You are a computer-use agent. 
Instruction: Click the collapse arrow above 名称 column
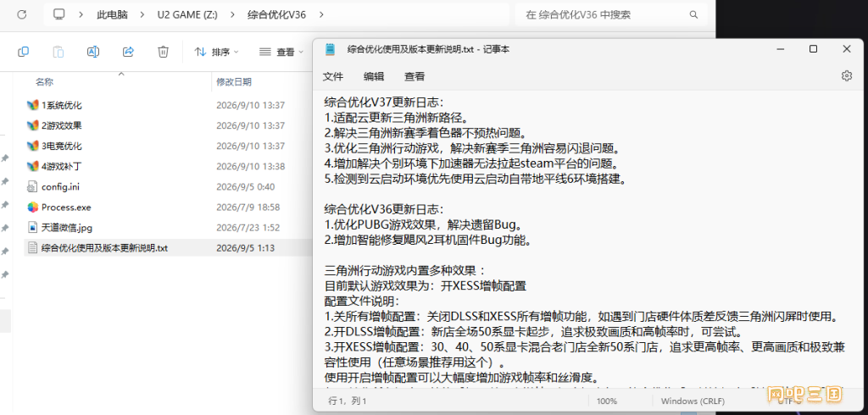pyautogui.click(x=121, y=74)
